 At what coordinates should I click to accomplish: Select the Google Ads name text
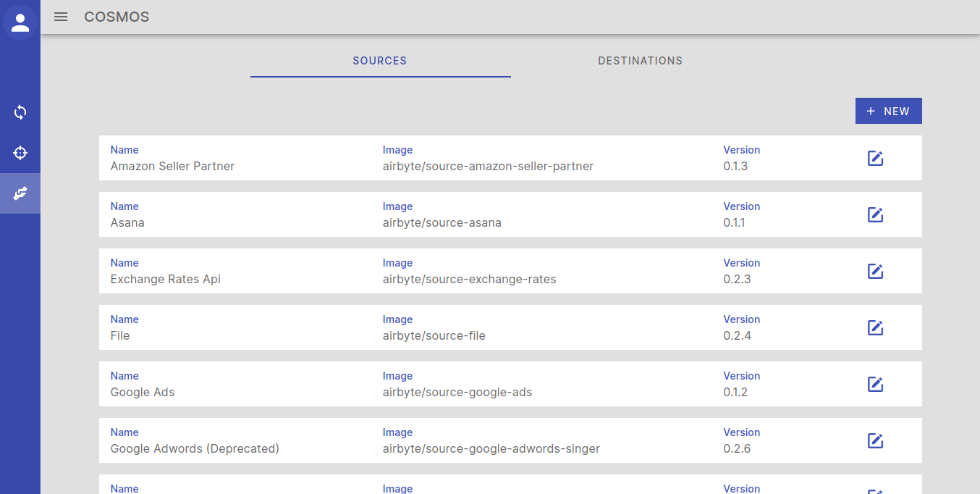coord(143,392)
